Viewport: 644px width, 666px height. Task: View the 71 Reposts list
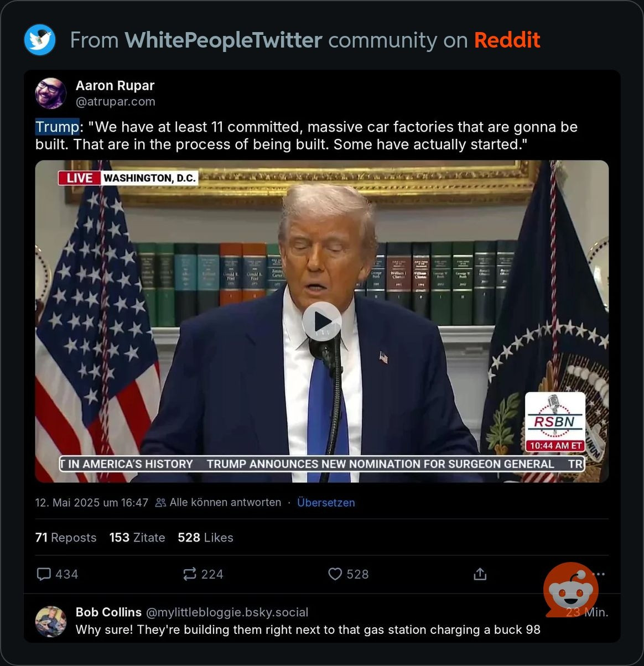(x=65, y=538)
